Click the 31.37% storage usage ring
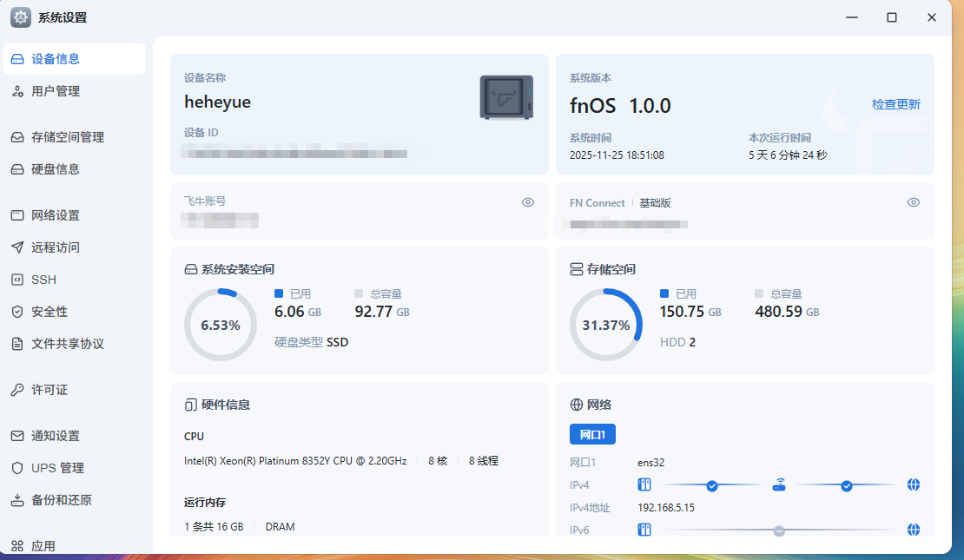964x560 pixels. point(606,325)
